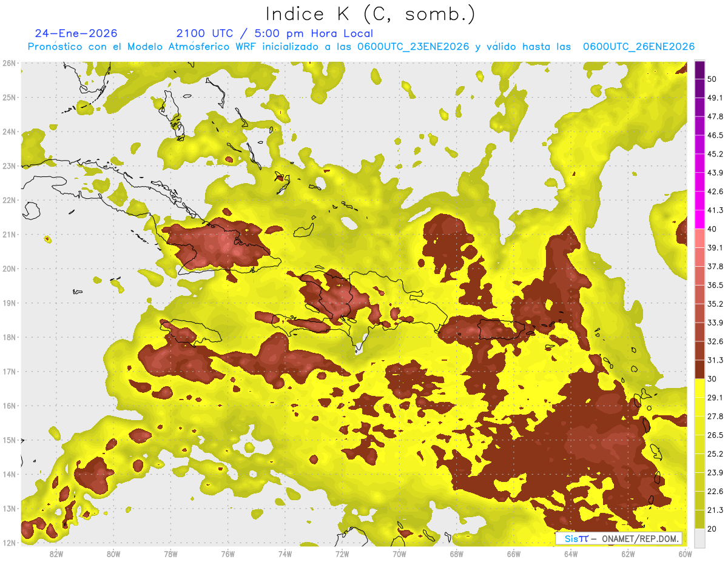This screenshot has height=562, width=728.
Task: Click the '25.2' color scale value
Action: coord(715,453)
